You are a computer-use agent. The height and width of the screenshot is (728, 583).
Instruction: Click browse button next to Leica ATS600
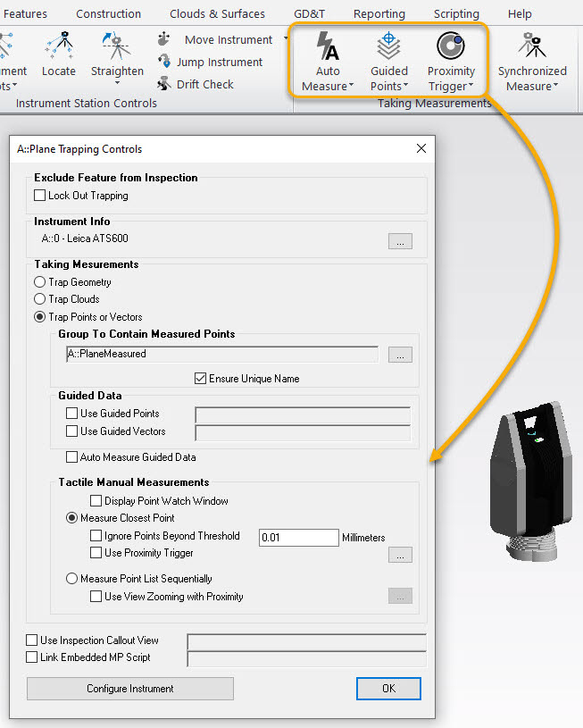point(400,241)
